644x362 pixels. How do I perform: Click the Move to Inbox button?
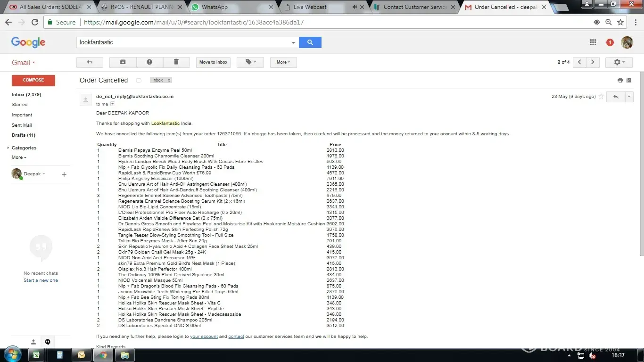(x=213, y=62)
